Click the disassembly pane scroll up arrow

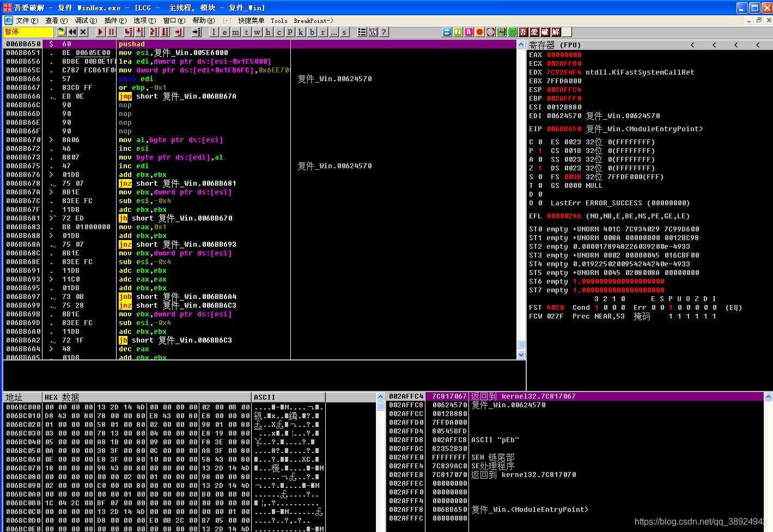[521, 45]
